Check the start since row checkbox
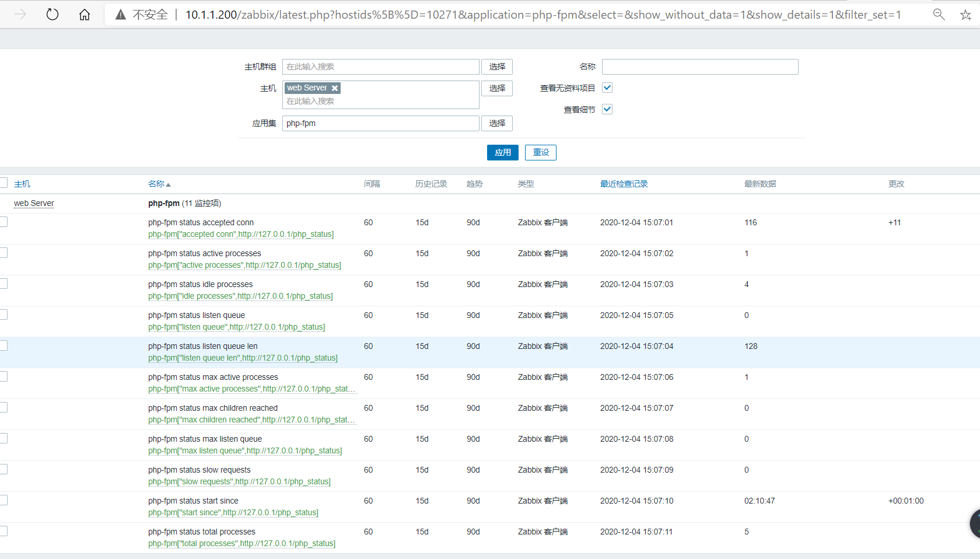 [3, 500]
